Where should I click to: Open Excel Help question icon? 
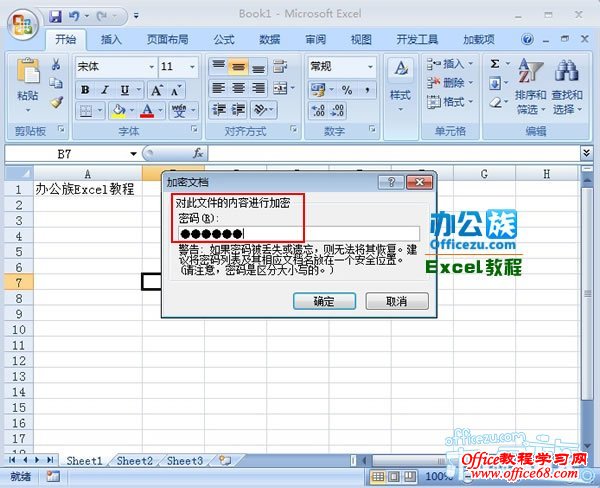coord(527,39)
